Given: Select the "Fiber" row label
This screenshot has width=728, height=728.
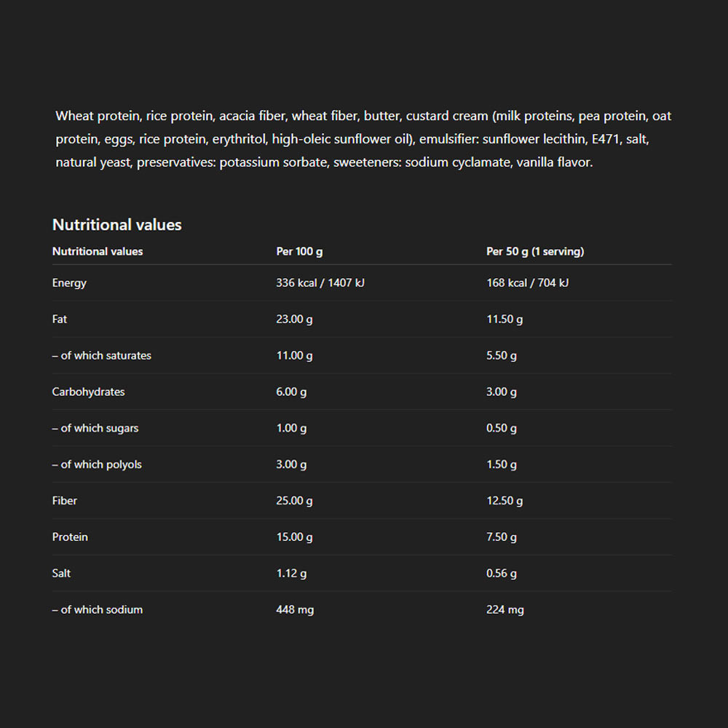Looking at the screenshot, I should pos(64,502).
